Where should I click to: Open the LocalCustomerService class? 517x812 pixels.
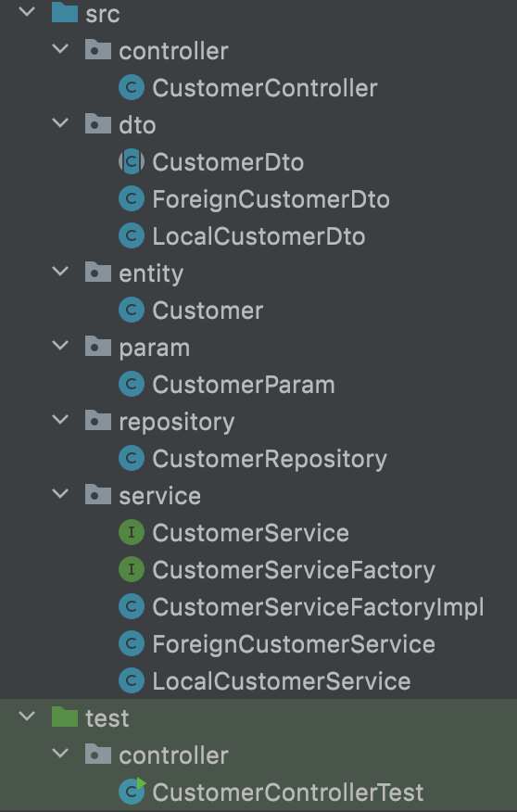click(282, 681)
